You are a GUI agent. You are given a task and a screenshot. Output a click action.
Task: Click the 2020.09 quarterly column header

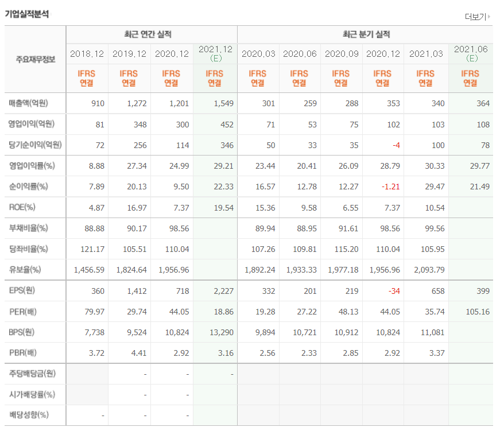pos(342,53)
